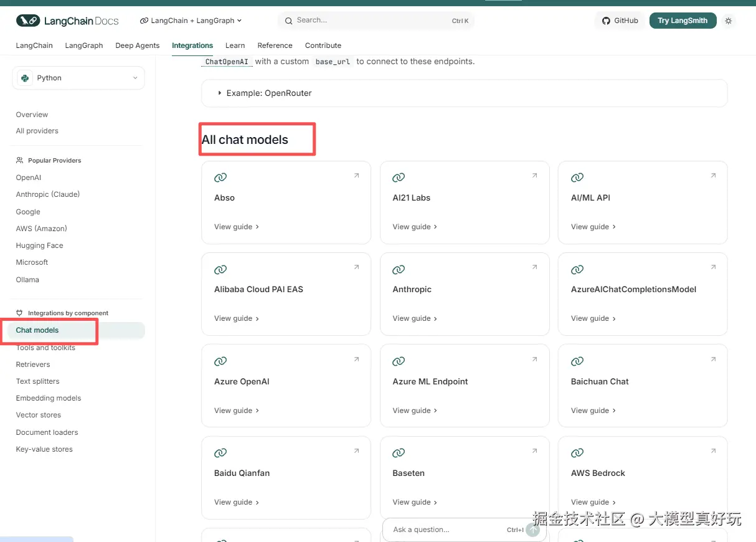
Task: Open Hugging Face in sidebar
Action: [39, 245]
